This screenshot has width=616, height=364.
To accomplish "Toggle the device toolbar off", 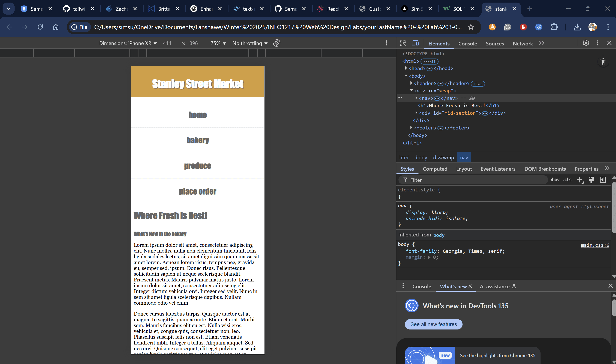I will (415, 43).
